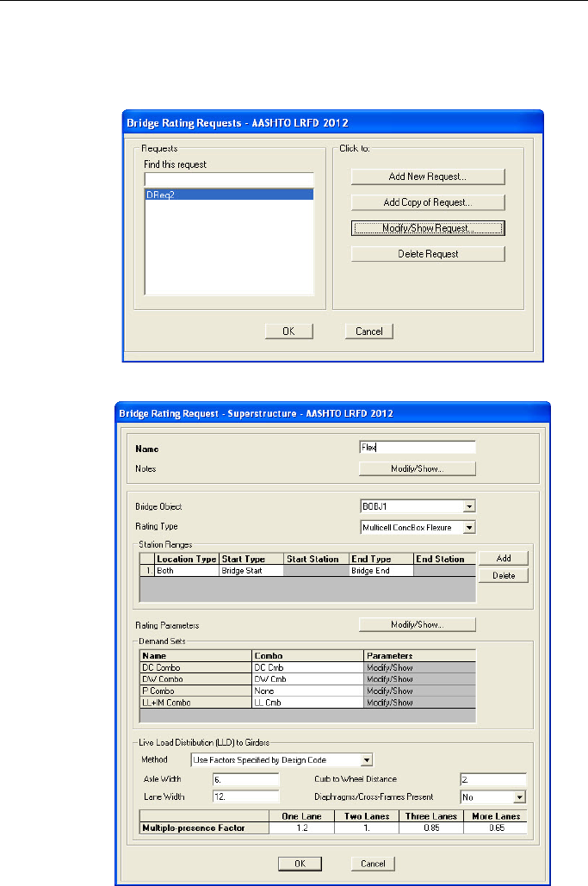Click the DW Combo name cell
This screenshot has height=886, width=588.
(195, 679)
